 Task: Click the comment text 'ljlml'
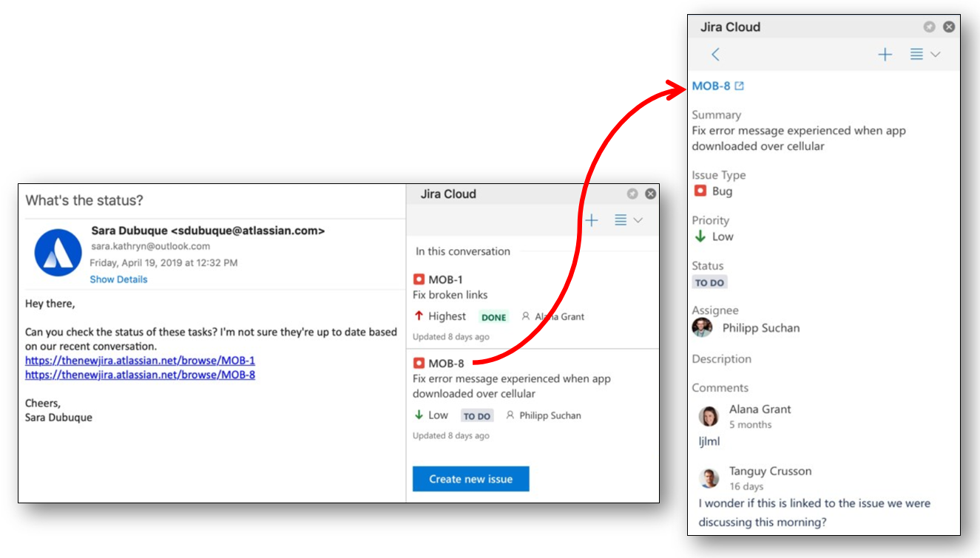click(x=709, y=441)
